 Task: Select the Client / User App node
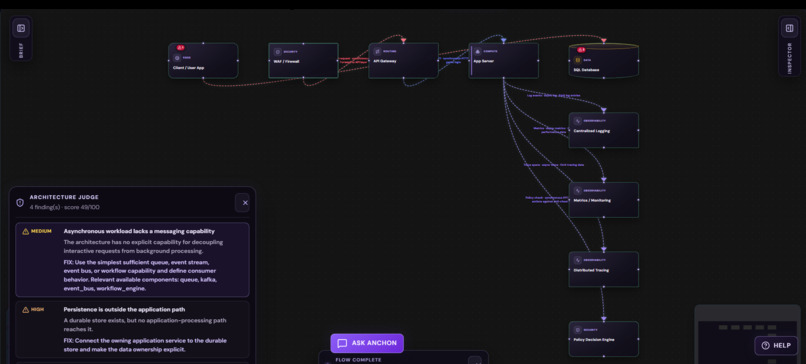(x=203, y=61)
